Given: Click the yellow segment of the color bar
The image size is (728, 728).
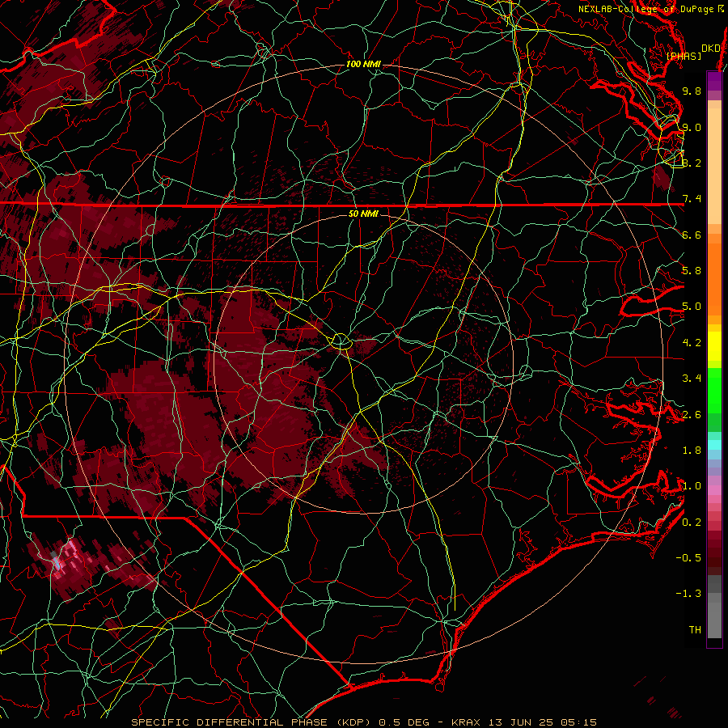Looking at the screenshot, I should (714, 346).
